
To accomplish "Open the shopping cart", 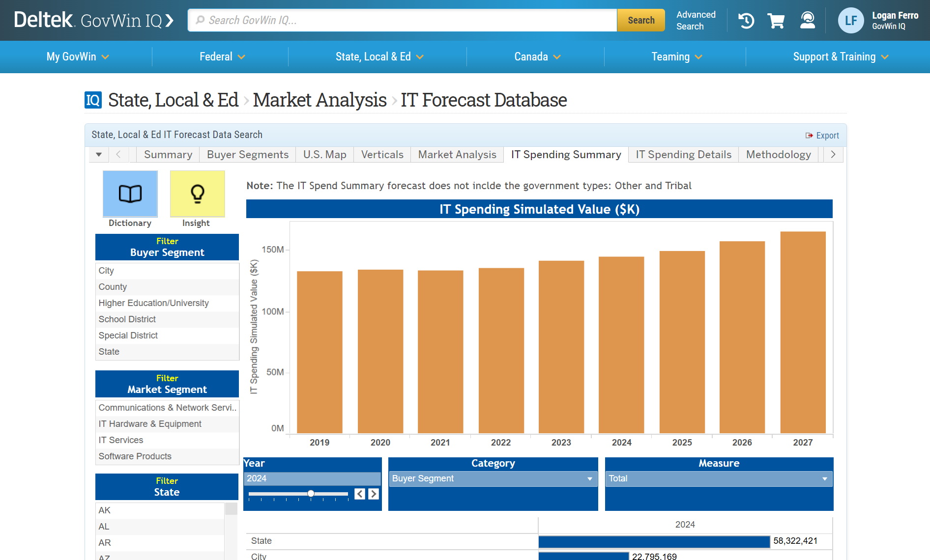I will 776,20.
